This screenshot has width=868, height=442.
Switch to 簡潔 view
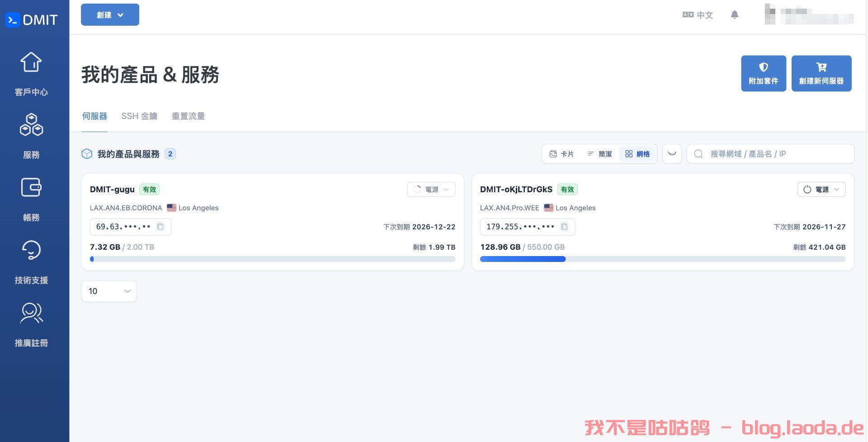click(x=599, y=154)
